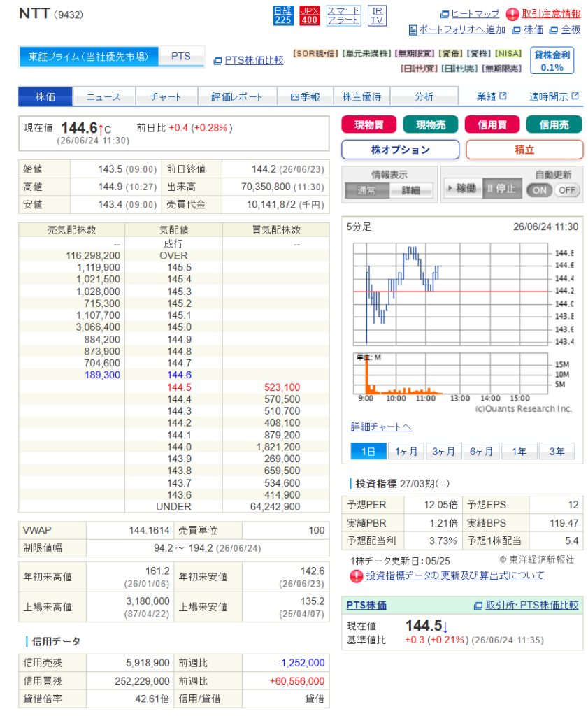Click the stock lending rate 0.1% badge
588x716 pixels.
click(552, 62)
